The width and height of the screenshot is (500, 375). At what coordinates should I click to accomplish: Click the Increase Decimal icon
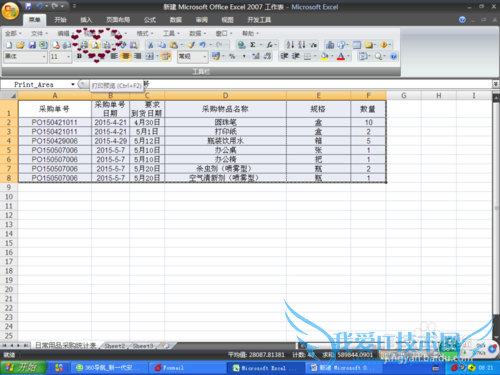coord(256,56)
